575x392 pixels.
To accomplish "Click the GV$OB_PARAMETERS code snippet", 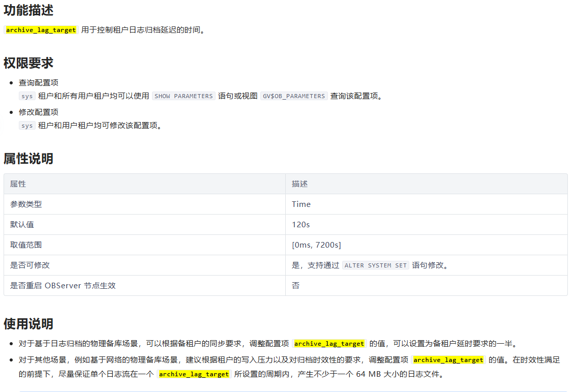I will point(294,96).
